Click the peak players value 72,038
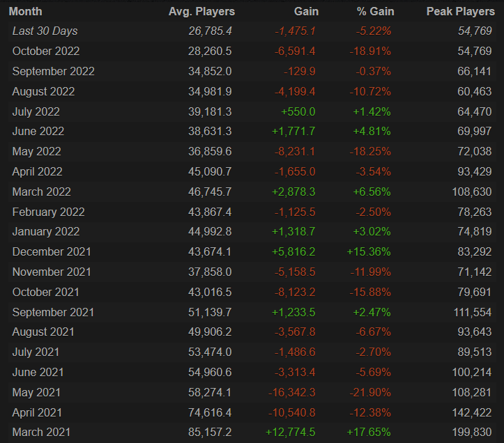504x443 pixels. click(475, 152)
